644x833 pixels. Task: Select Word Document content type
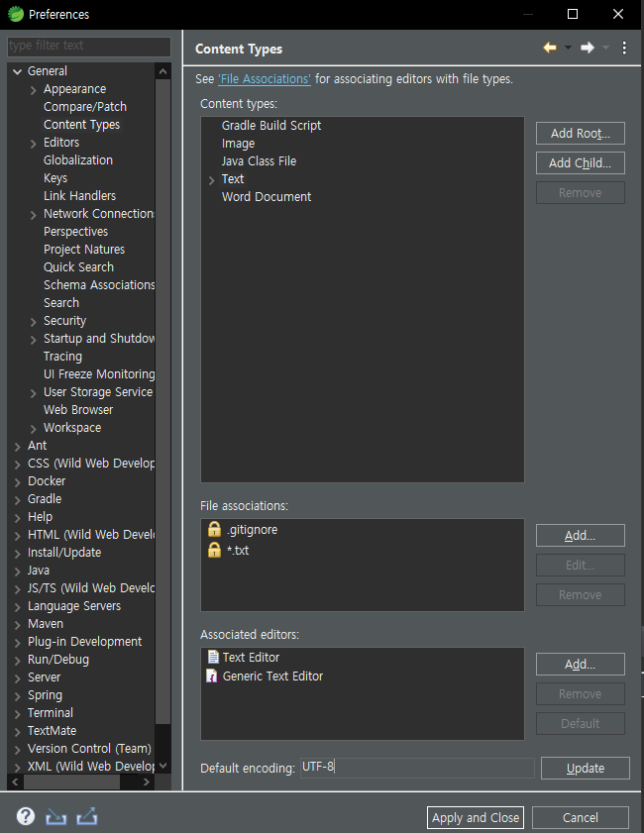click(267, 196)
